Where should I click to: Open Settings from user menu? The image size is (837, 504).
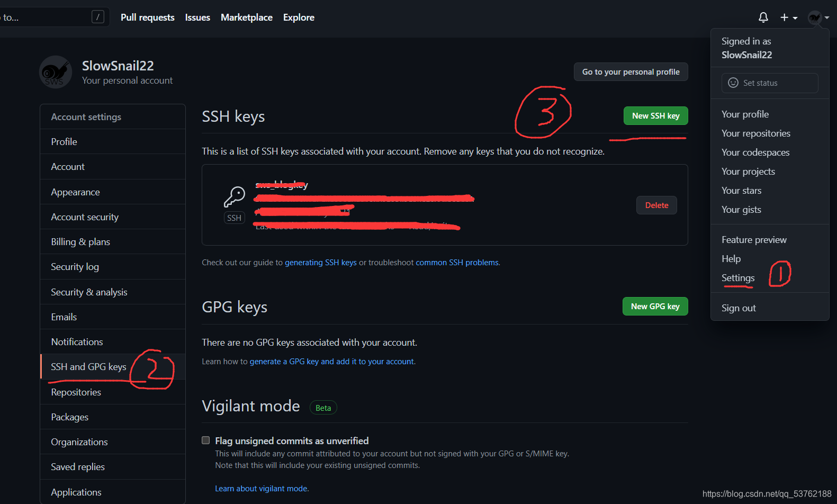pyautogui.click(x=770, y=278)
